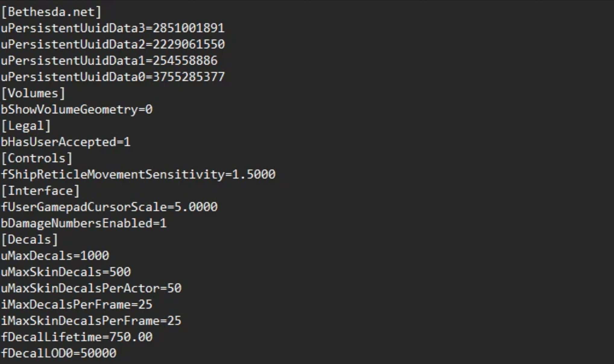
Task: Click the [Decals] section header
Action: [x=30, y=240]
